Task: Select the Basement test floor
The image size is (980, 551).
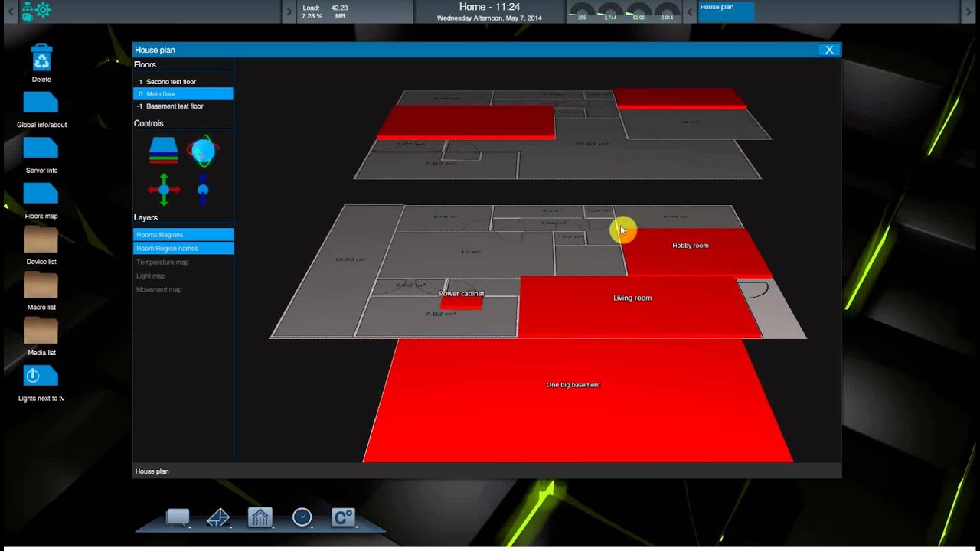Action: [x=173, y=106]
